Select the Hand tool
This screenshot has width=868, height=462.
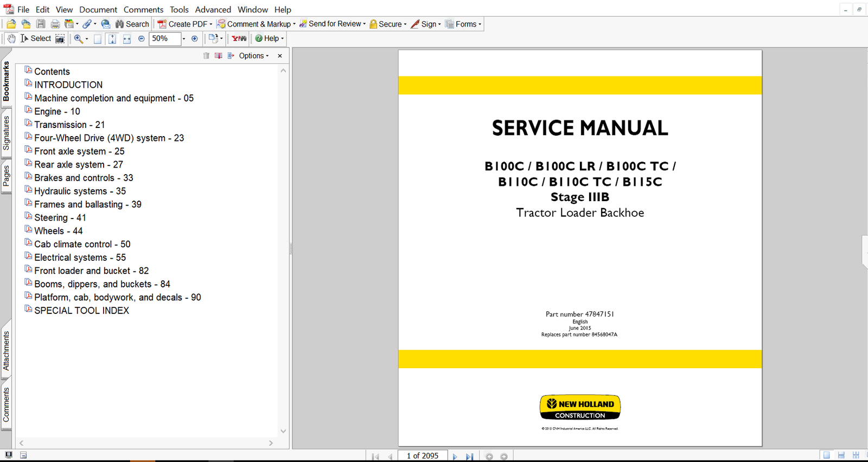11,39
